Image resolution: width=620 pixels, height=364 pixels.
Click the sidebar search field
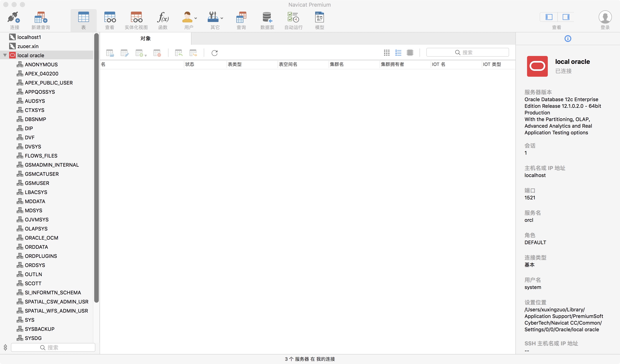(53, 347)
